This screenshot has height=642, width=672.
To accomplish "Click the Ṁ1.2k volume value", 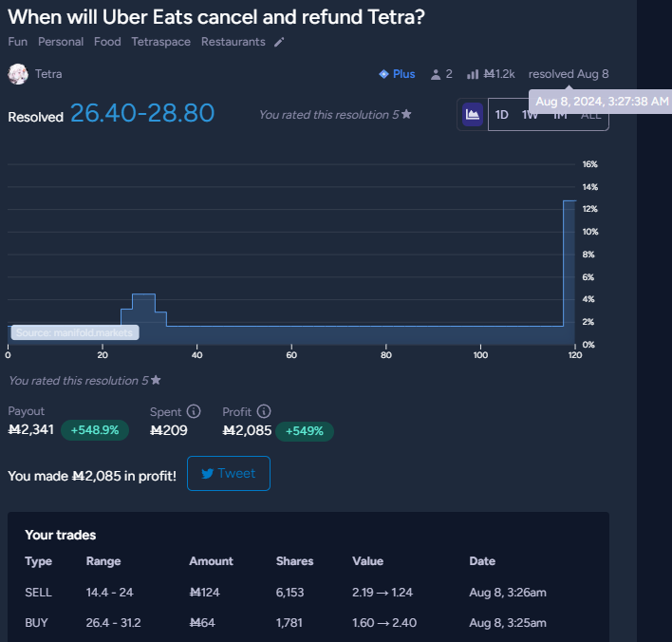I will coord(499,74).
